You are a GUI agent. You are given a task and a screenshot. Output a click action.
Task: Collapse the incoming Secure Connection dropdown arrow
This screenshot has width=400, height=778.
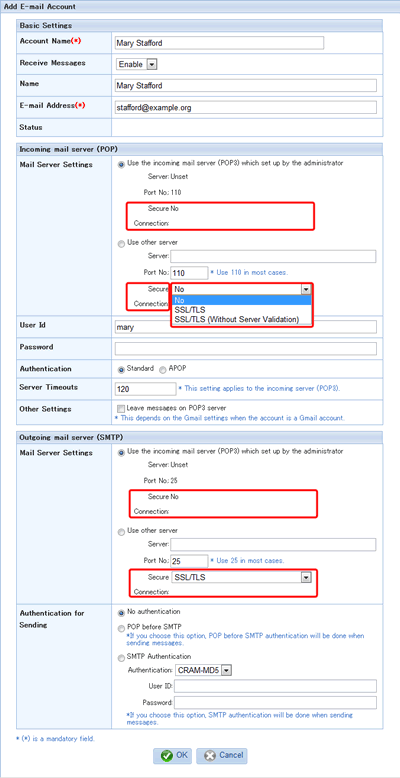306,289
